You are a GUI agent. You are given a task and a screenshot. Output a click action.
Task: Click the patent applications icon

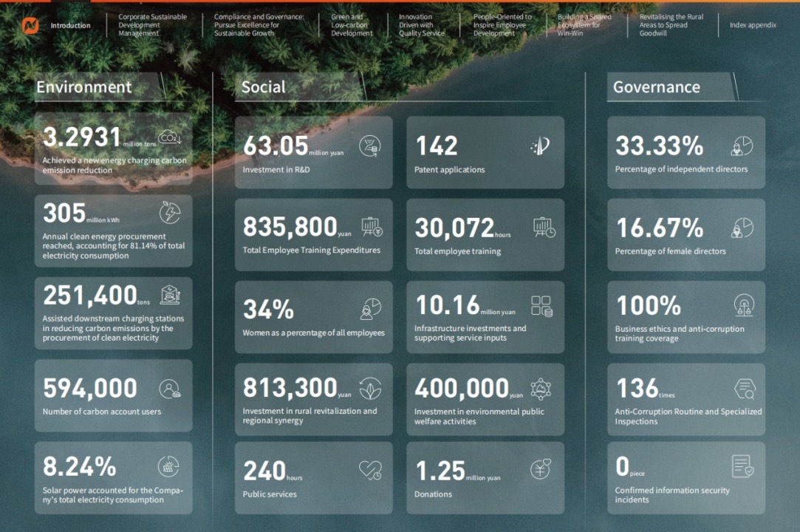tap(540, 146)
